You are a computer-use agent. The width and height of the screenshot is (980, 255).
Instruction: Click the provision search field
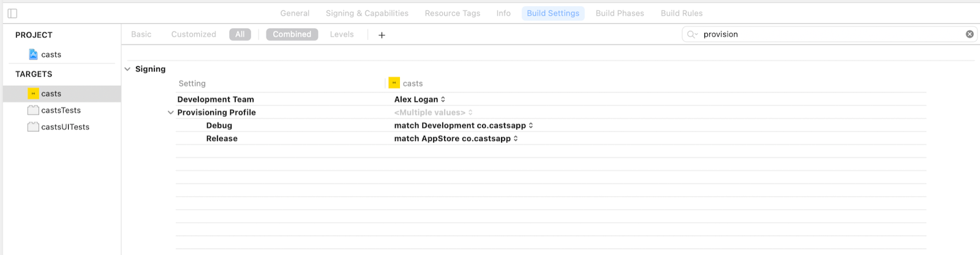(830, 34)
